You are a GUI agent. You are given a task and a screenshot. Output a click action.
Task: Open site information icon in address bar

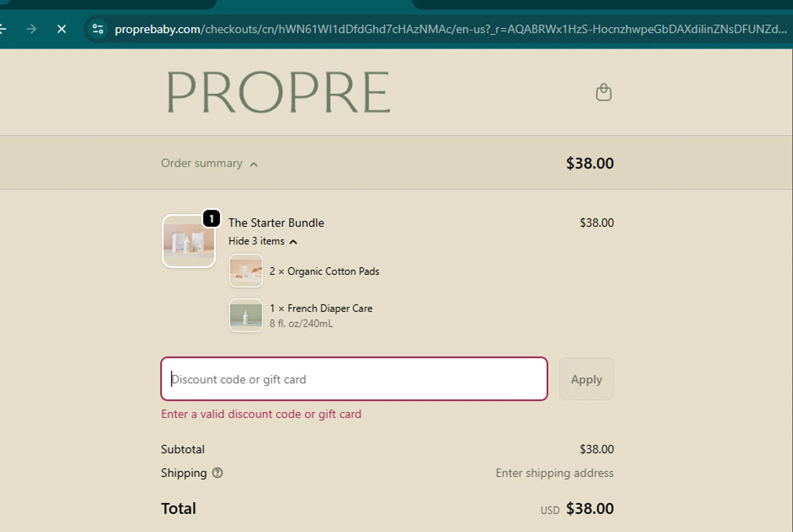[x=98, y=29]
